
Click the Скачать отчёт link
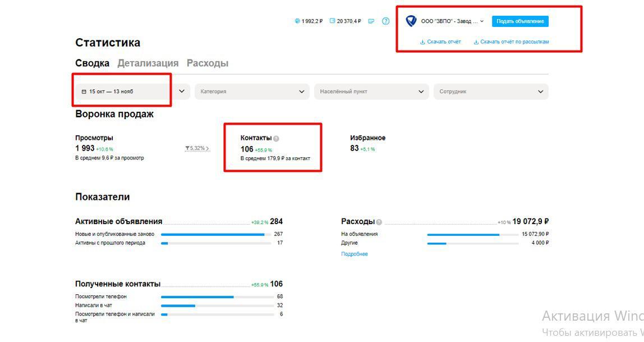coord(444,42)
